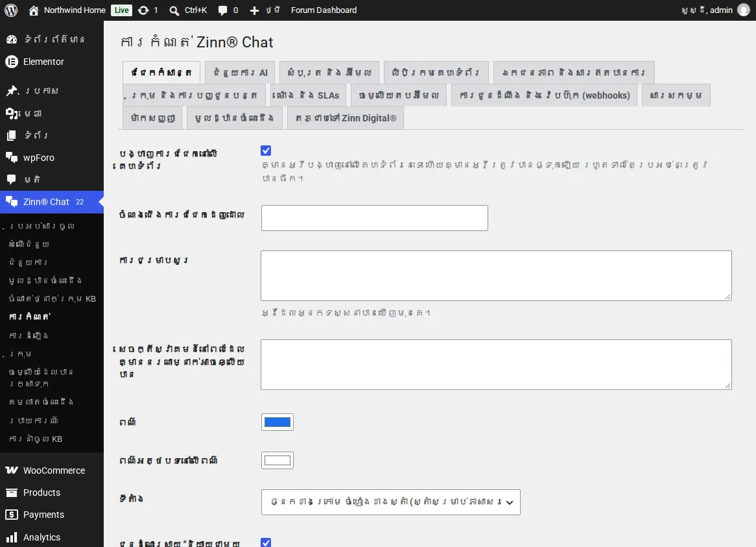
Task: Open the webhooks settings tab
Action: (545, 95)
